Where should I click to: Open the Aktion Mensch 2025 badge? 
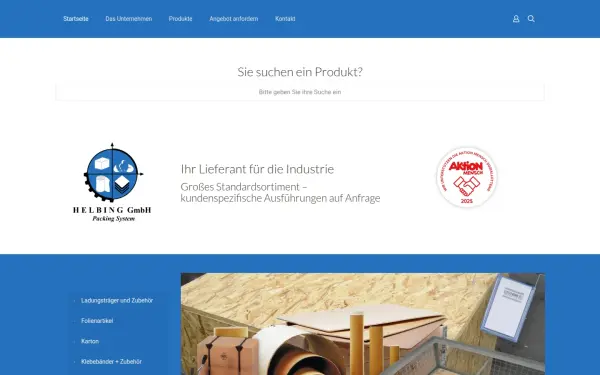(466, 177)
